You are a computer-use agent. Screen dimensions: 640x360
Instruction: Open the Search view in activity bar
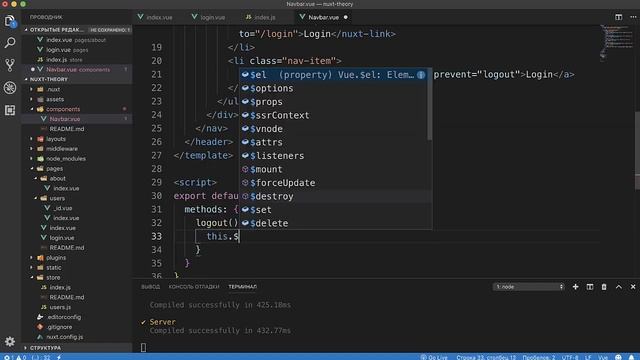(10, 42)
